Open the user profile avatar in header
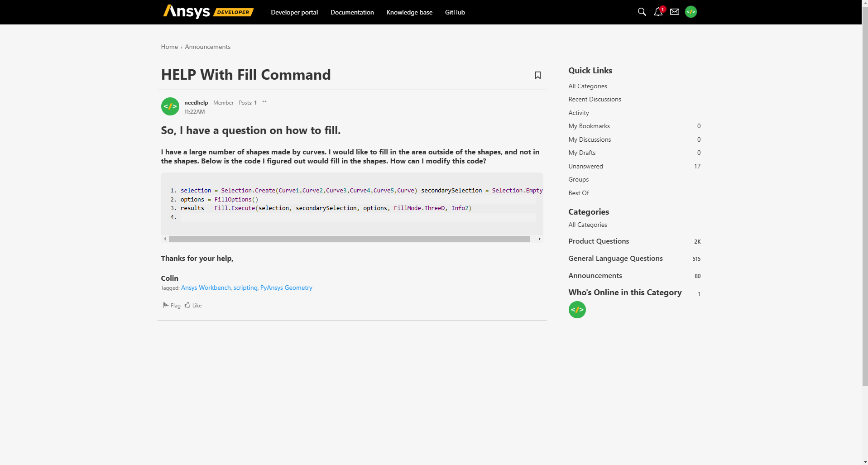This screenshot has width=868, height=465. (691, 12)
